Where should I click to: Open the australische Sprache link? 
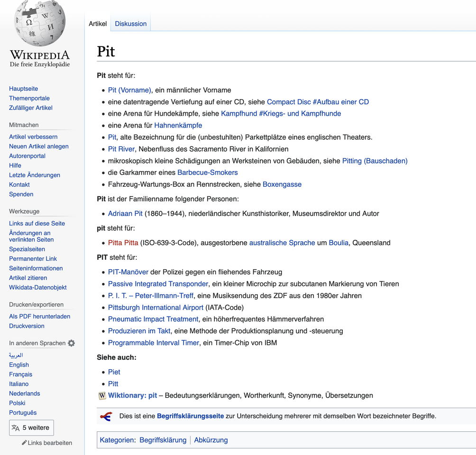coord(282,243)
